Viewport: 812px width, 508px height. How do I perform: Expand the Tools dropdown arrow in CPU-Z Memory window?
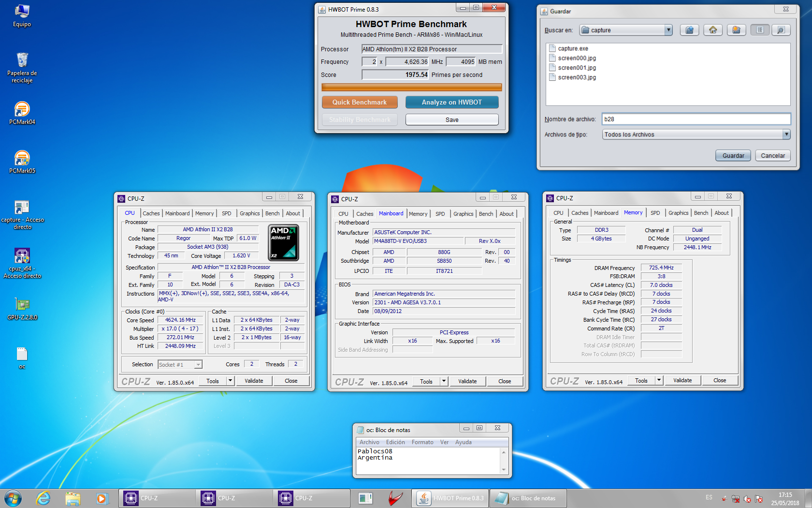[x=659, y=380]
